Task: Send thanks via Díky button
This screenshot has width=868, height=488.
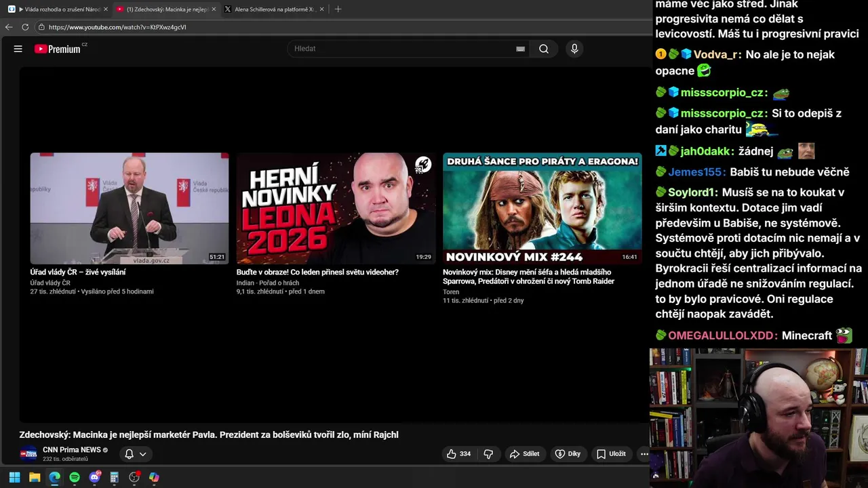Action: click(568, 454)
